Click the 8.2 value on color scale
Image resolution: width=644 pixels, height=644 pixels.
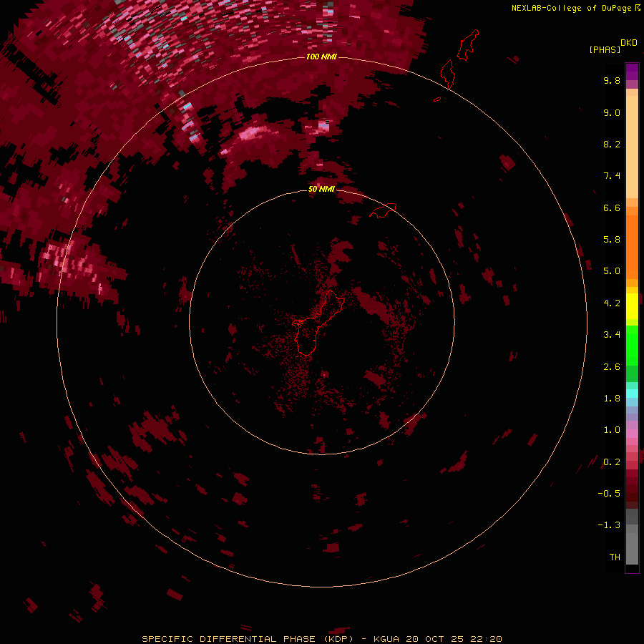click(612, 144)
